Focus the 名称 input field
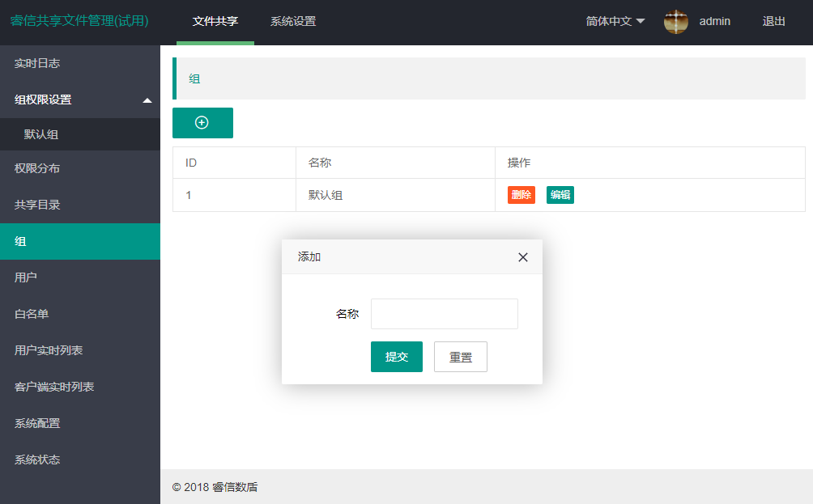 (445, 314)
